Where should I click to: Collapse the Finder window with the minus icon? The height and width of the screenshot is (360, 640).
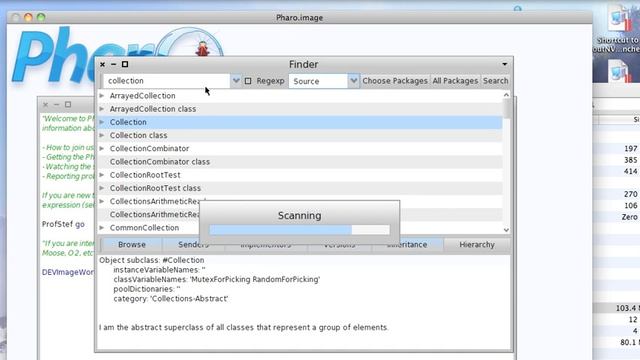[113, 64]
